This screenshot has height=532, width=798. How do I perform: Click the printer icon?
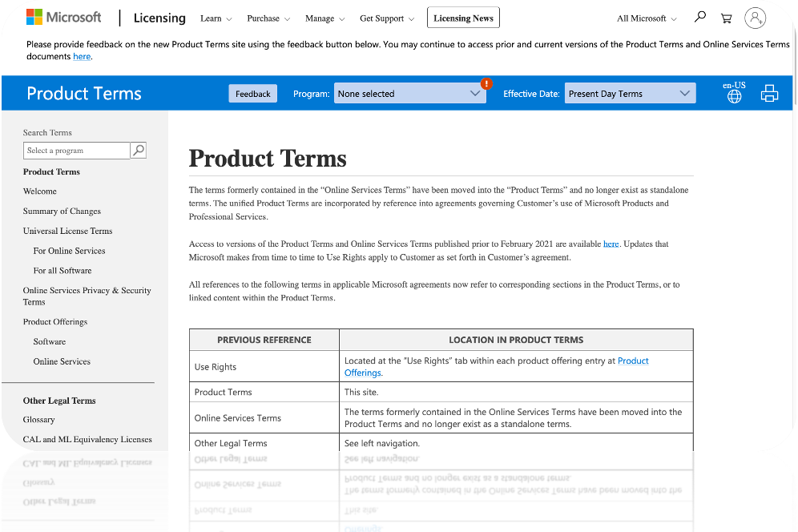tap(769, 93)
